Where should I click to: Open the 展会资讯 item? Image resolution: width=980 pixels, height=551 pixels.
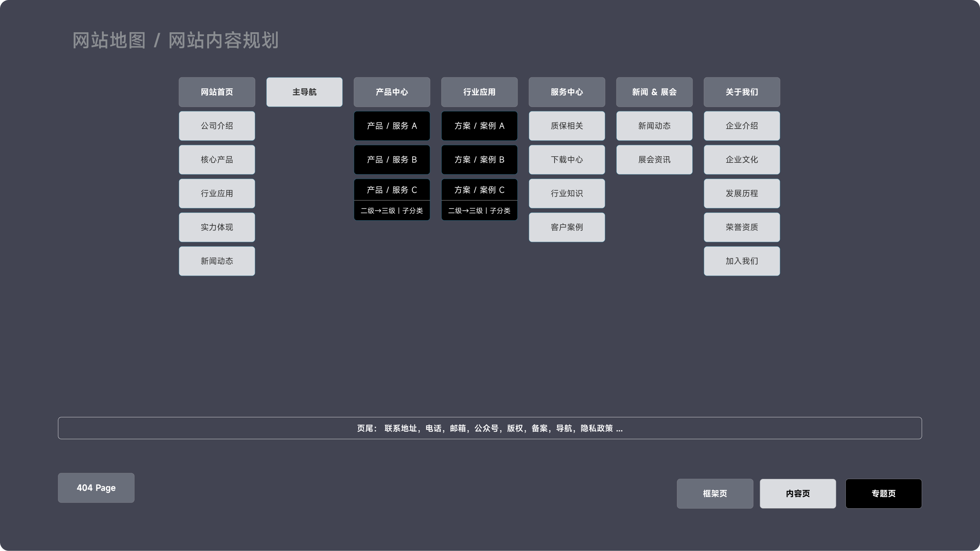click(x=654, y=160)
